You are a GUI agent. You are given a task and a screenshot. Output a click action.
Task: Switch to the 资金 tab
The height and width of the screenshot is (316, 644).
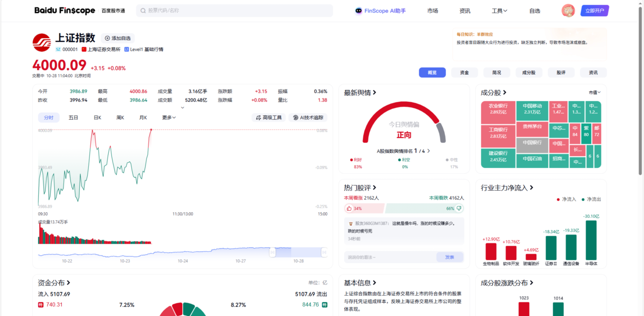tap(464, 72)
